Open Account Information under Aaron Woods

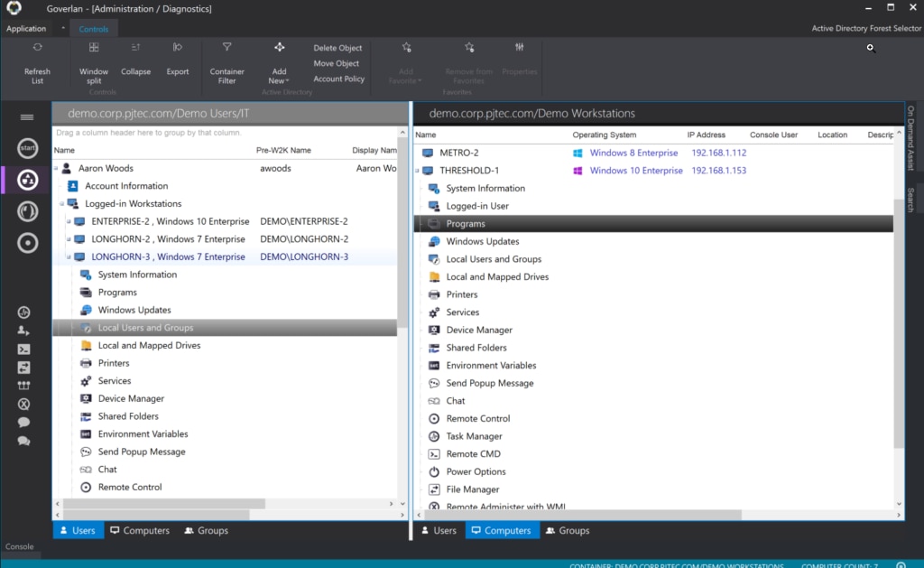click(x=126, y=186)
